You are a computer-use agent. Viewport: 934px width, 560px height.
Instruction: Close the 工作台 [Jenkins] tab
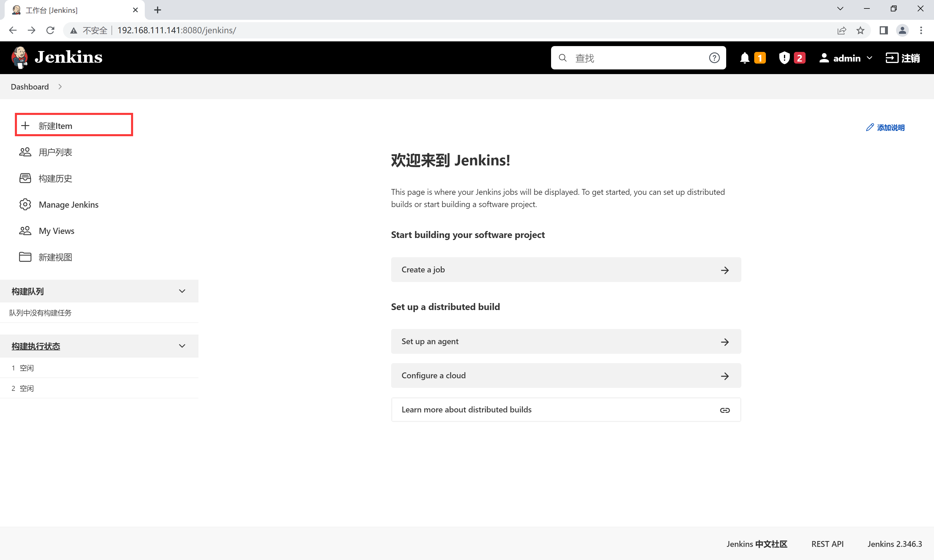click(135, 10)
